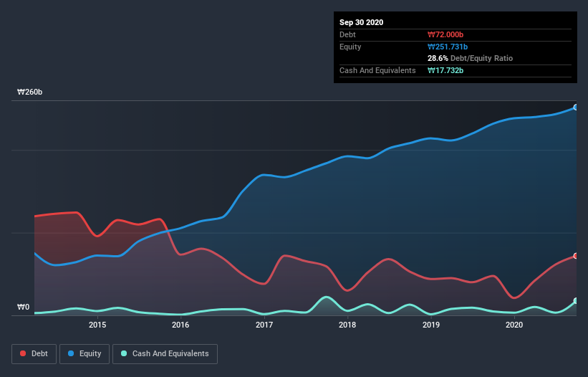Click the blue Equity endpoint marker on the chart

(576, 108)
